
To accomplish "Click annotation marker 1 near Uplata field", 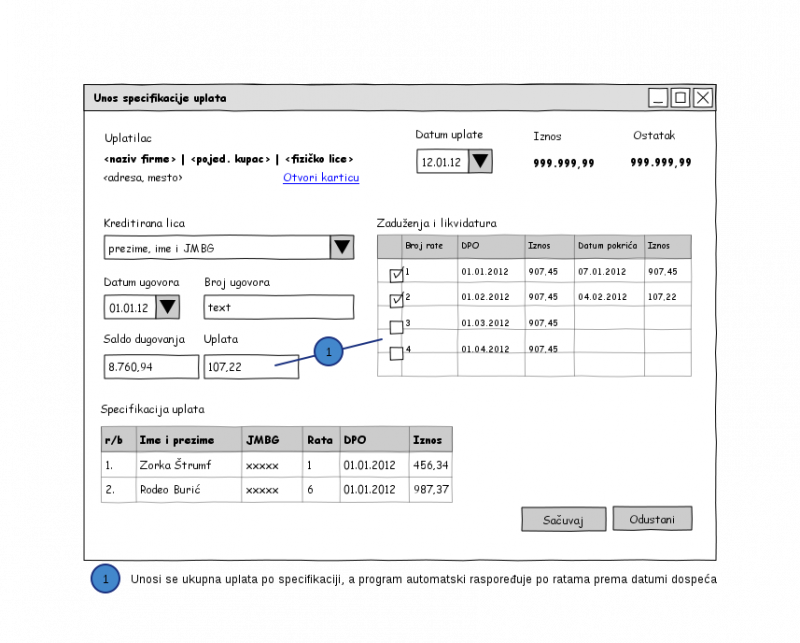I will (x=329, y=352).
